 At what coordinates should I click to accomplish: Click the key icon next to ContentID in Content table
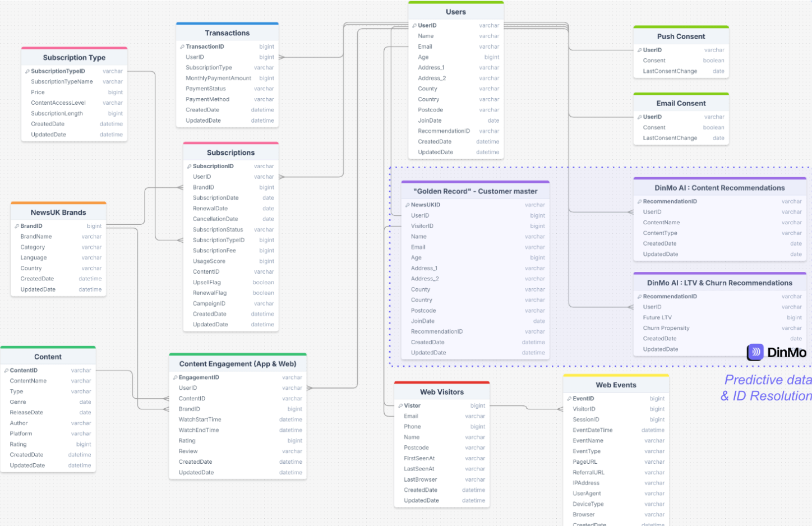tap(6, 370)
